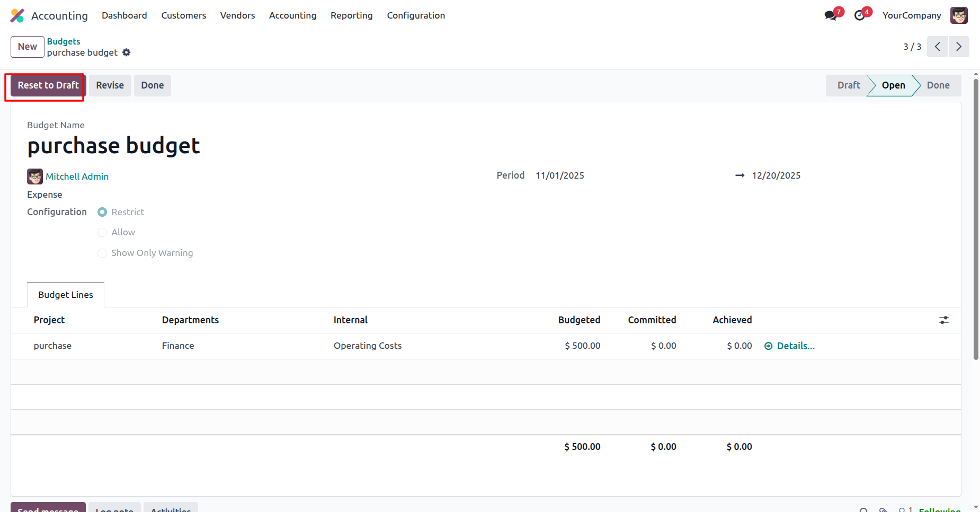Click the Reset to Draft button

pos(48,85)
